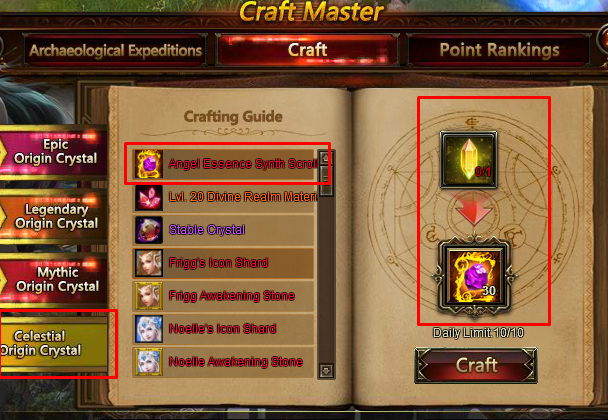This screenshot has height=420, width=608.
Task: Choose Stable Crystal recipe text
Action: (x=207, y=230)
